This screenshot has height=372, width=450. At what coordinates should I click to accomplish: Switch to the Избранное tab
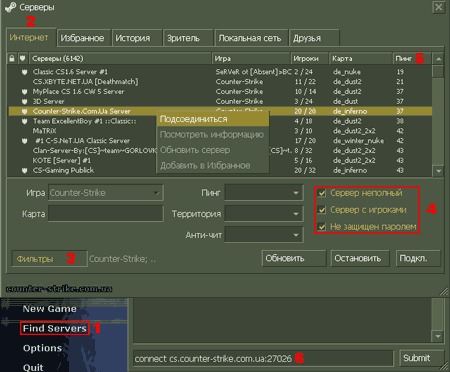tap(82, 38)
